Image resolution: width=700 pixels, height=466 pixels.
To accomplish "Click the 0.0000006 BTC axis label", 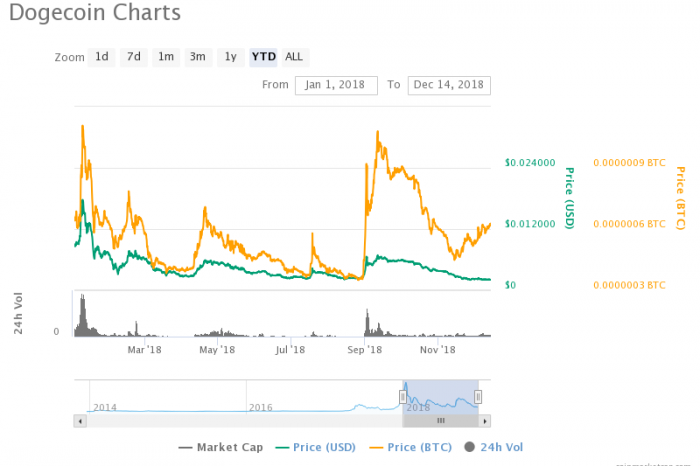I will tap(629, 224).
